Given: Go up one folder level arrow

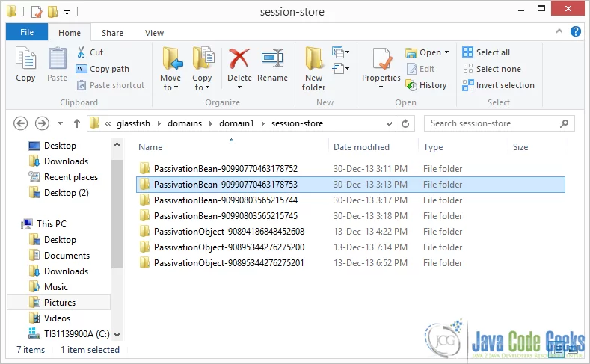Looking at the screenshot, I should 77,123.
